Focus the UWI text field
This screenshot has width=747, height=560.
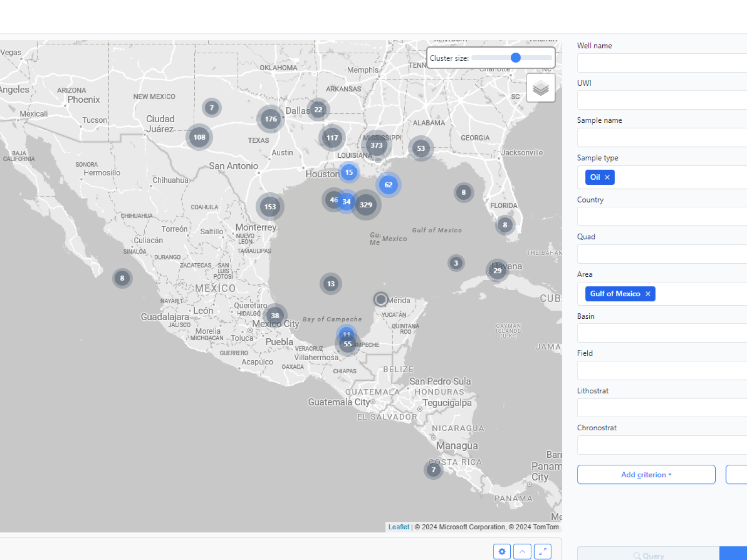tap(662, 100)
